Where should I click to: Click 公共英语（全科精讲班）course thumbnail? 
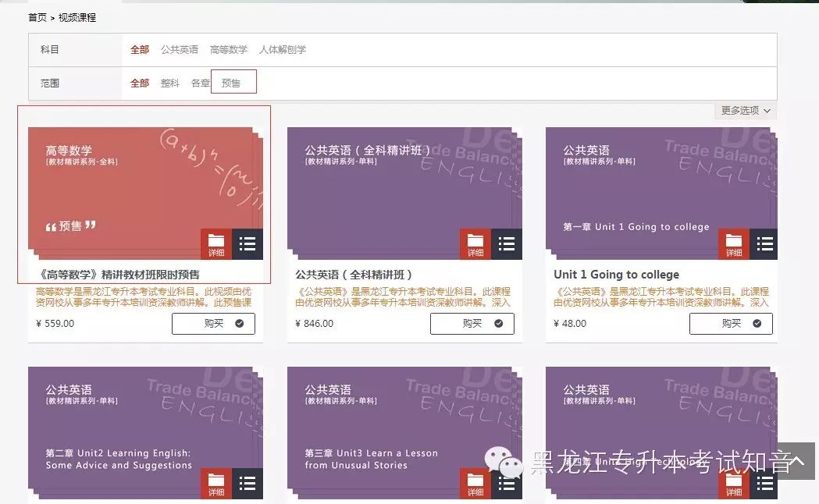click(x=404, y=193)
